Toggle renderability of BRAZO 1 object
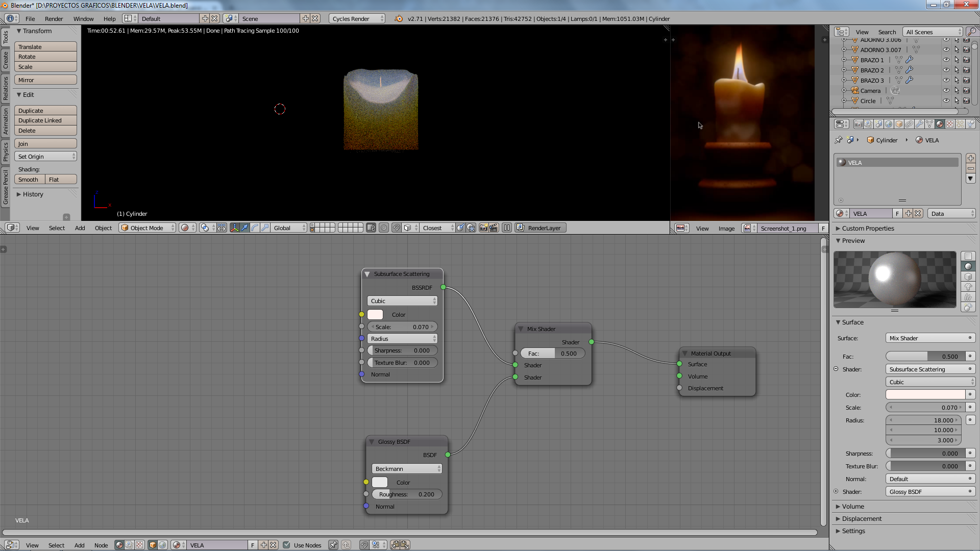Screen dimensions: 980x551 pyautogui.click(x=966, y=60)
